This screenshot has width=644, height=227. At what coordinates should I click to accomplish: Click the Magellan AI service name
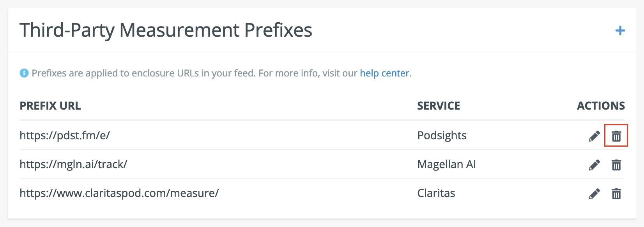tap(446, 164)
